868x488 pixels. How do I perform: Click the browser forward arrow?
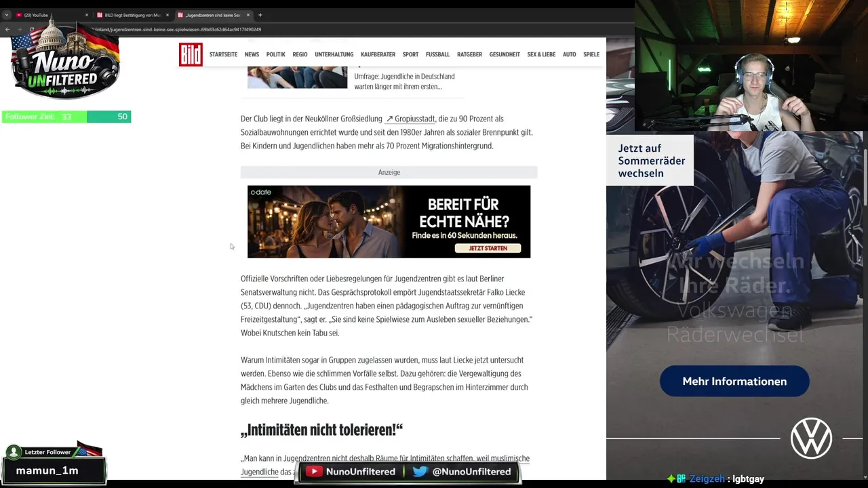coord(20,29)
